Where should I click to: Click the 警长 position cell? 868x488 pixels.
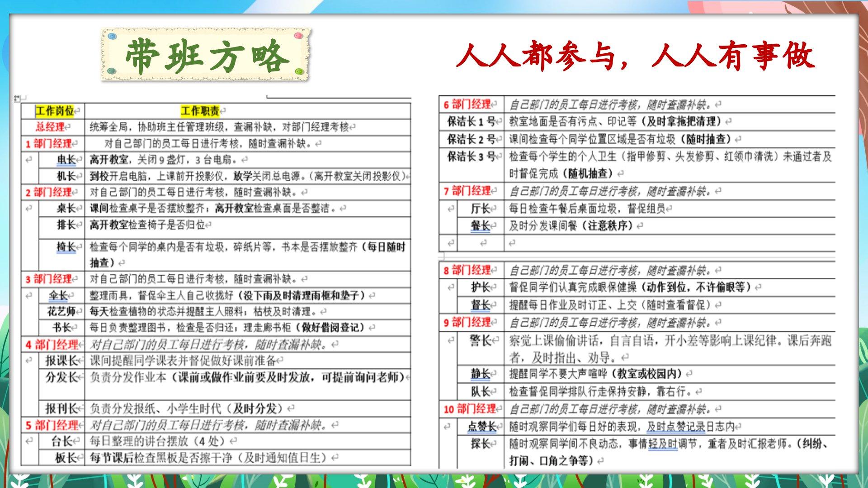click(480, 341)
